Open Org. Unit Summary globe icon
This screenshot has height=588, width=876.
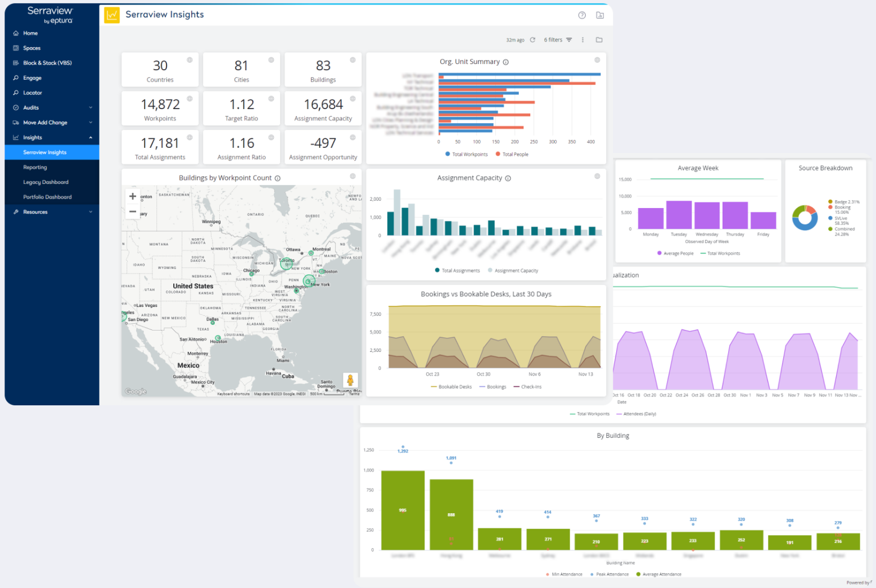tap(597, 60)
